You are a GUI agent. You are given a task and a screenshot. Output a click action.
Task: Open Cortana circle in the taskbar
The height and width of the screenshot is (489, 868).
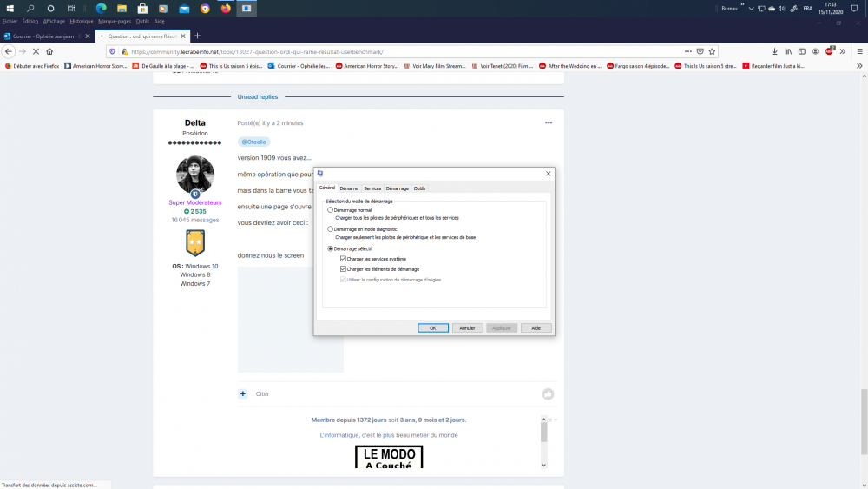[51, 9]
